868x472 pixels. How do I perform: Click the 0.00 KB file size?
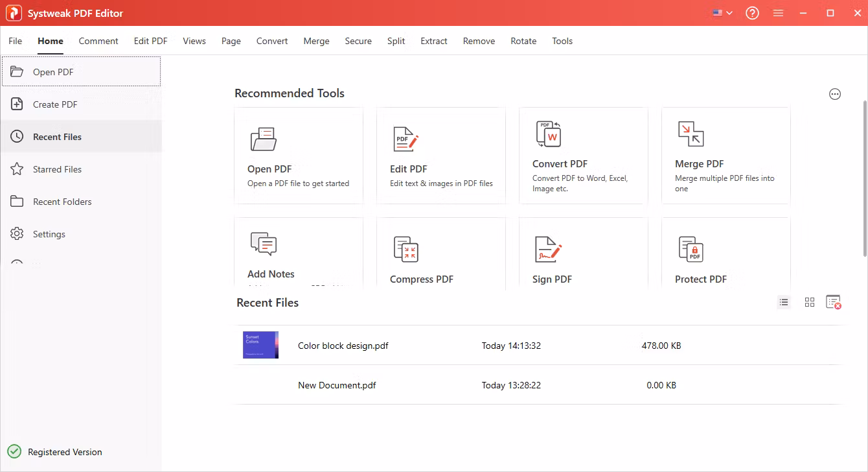tap(661, 385)
